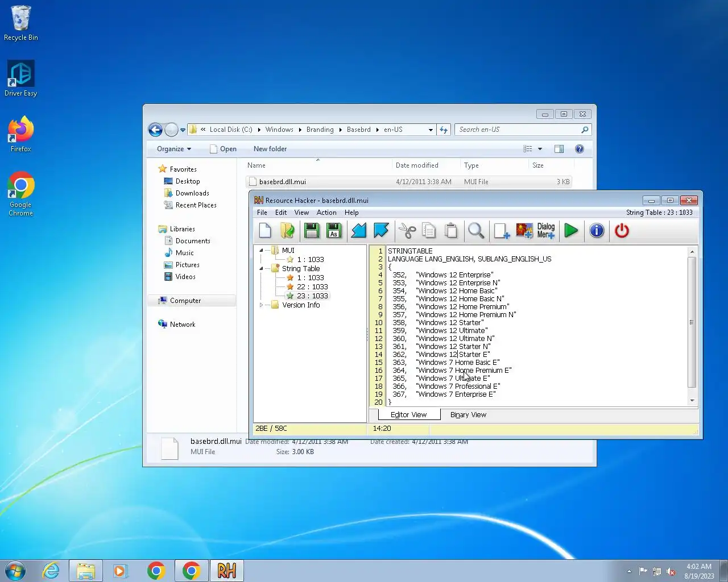This screenshot has width=728, height=582.
Task: Open the change view options dropdown arrow
Action: [540, 149]
